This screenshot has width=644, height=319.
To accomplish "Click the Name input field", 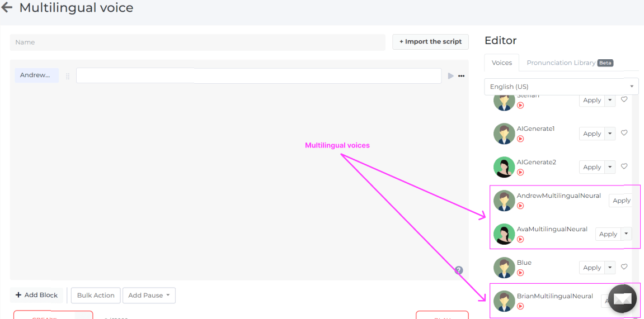I will point(198,42).
